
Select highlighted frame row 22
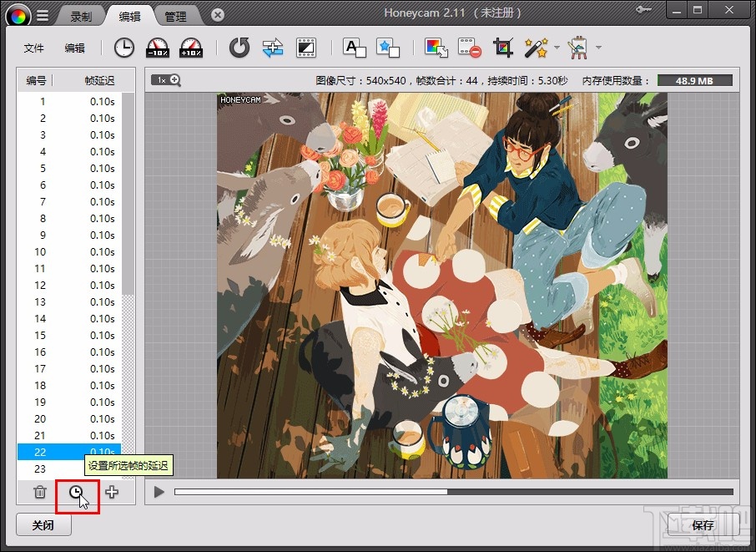coord(69,452)
